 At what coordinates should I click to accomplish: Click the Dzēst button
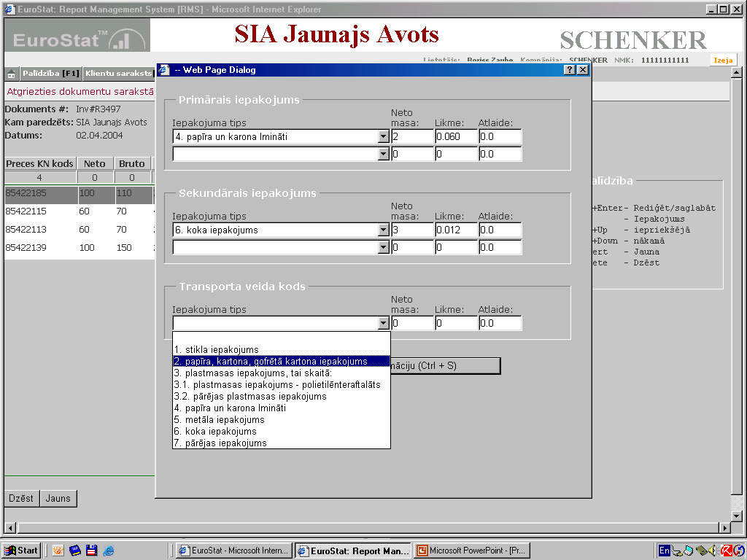(21, 498)
